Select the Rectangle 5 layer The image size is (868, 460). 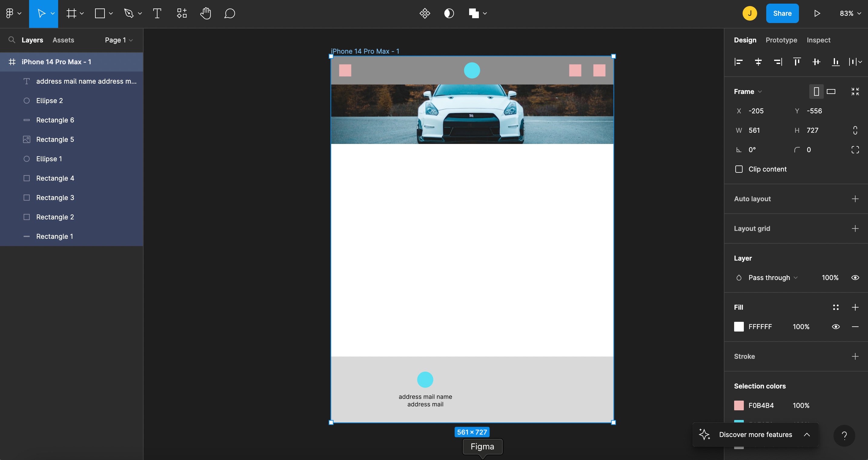tap(71, 139)
